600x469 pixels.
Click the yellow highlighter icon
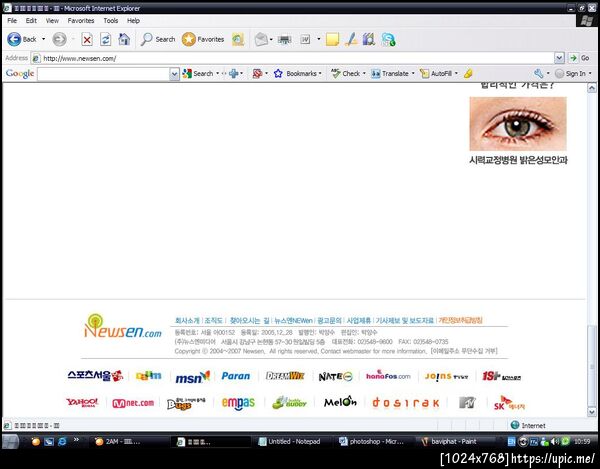(468, 73)
